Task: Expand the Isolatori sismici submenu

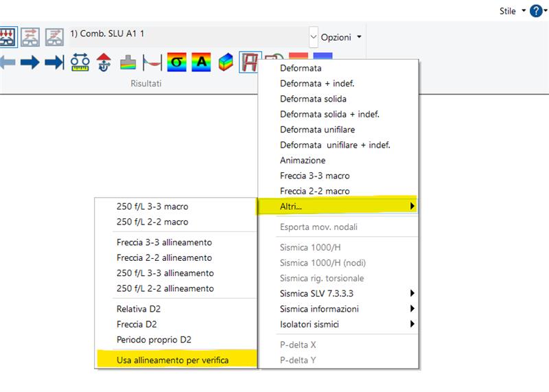Action: tap(338, 324)
